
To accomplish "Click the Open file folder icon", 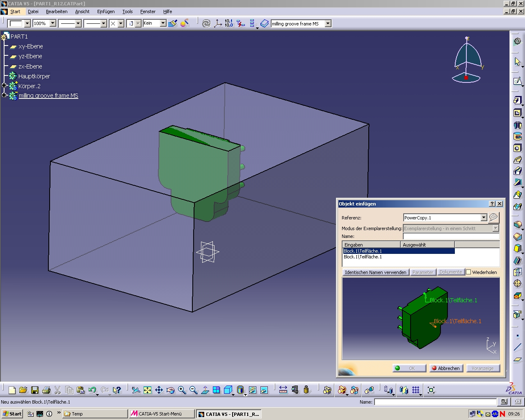I will tap(23, 390).
